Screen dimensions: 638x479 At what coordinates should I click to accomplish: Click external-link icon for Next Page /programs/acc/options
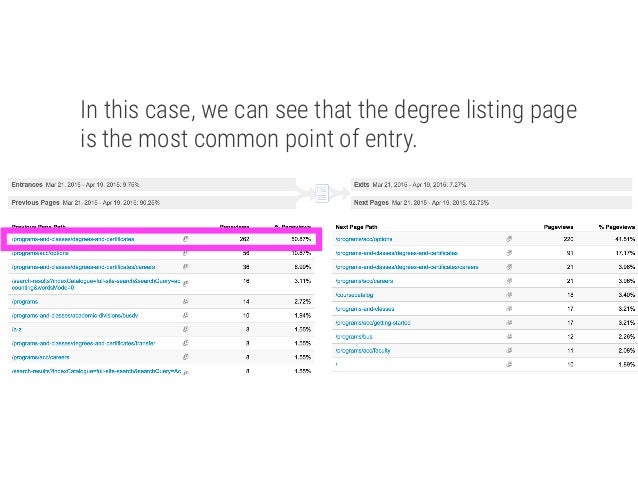coord(509,239)
